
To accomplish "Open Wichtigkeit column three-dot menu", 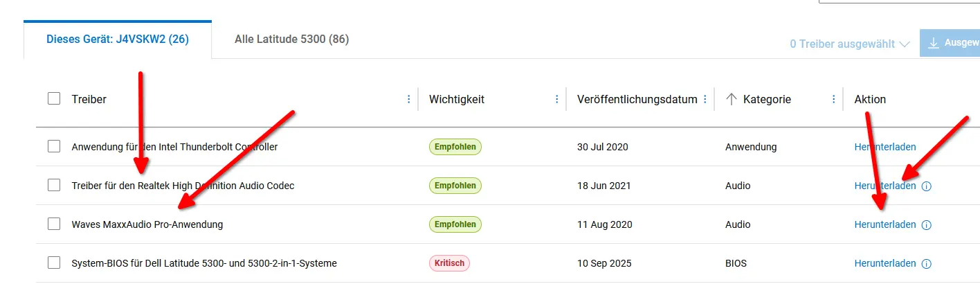I will click(557, 99).
